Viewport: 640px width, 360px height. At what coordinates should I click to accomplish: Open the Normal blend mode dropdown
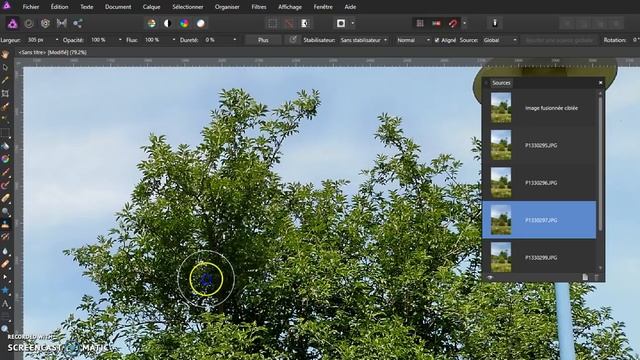(413, 40)
